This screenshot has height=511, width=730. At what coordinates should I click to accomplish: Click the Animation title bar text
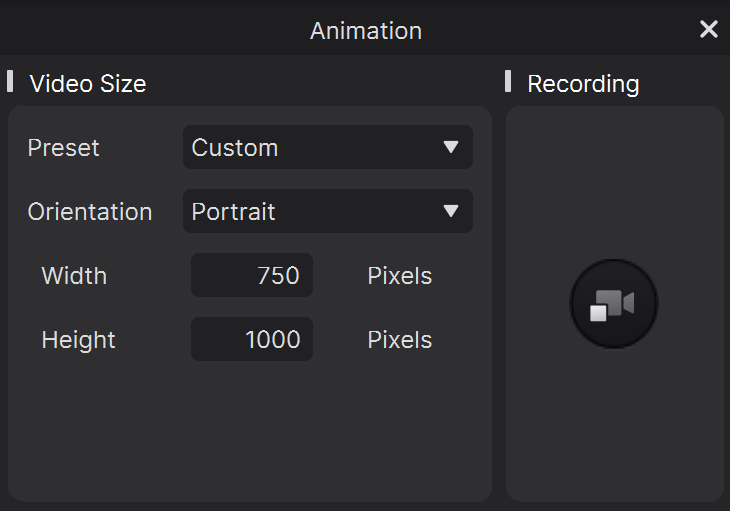tap(366, 31)
